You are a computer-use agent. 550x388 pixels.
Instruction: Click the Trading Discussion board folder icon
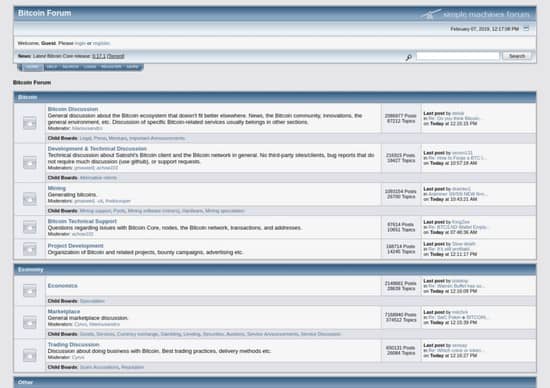pos(30,355)
